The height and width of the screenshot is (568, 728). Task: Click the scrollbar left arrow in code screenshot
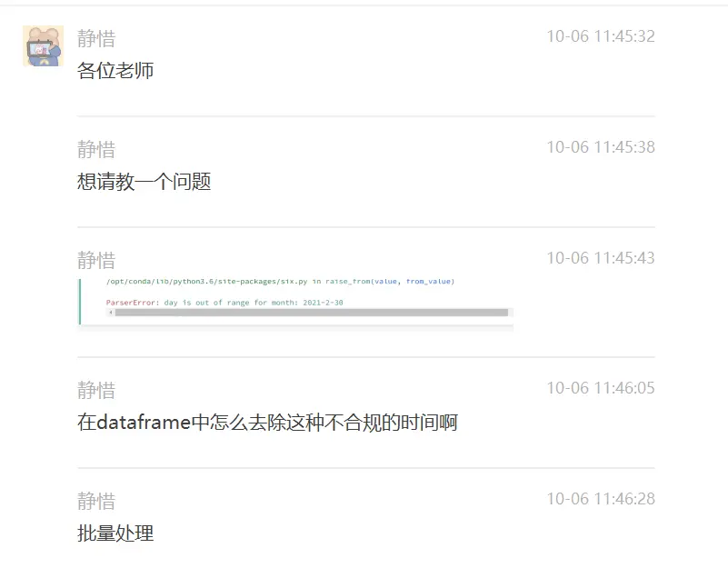click(111, 313)
